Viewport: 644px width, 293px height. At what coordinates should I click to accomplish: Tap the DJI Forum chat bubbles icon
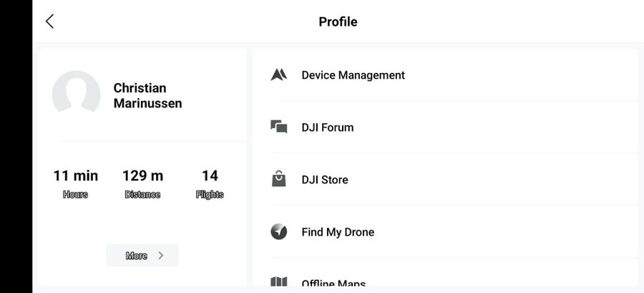(279, 127)
